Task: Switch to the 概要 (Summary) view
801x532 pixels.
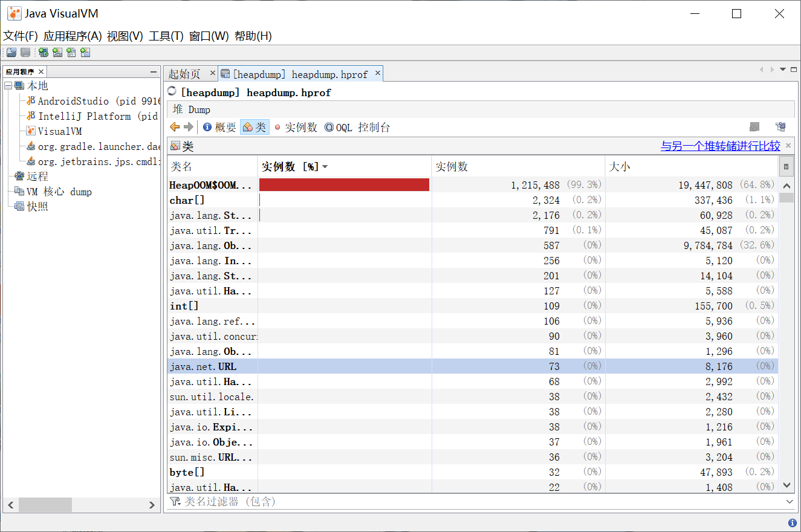Action: tap(219, 127)
